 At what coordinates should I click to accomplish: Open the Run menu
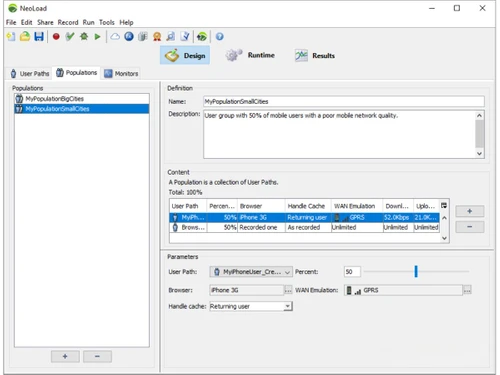pos(88,22)
